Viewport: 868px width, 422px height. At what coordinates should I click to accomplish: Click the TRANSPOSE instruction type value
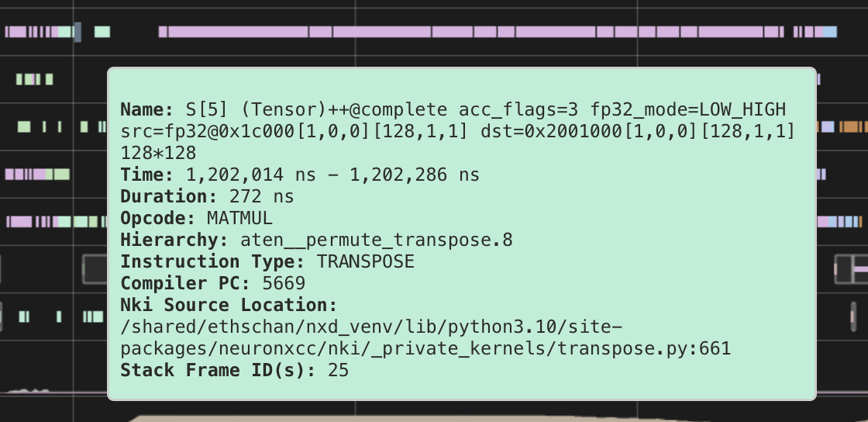[x=365, y=261]
